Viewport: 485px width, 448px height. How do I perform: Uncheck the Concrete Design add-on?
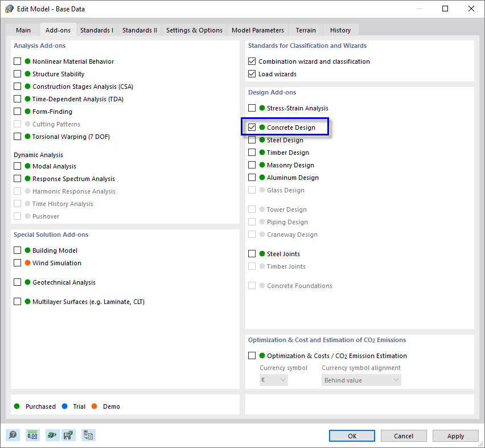coord(252,127)
